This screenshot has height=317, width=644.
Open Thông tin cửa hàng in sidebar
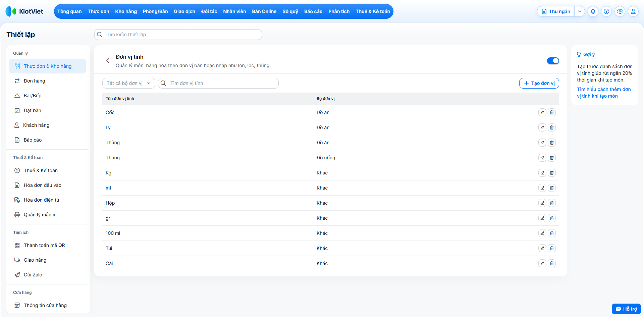[x=47, y=305]
